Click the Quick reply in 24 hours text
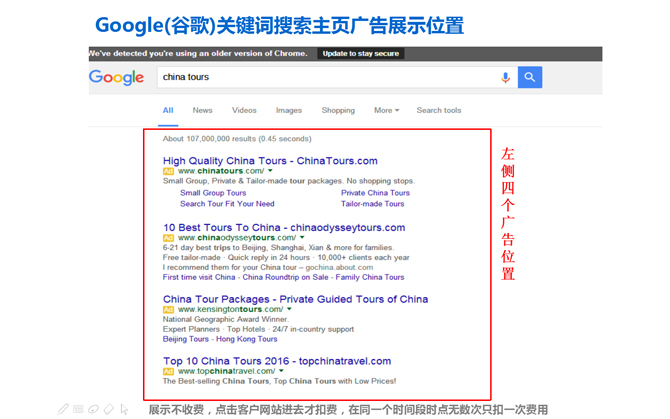The width and height of the screenshot is (670, 419). (269, 258)
